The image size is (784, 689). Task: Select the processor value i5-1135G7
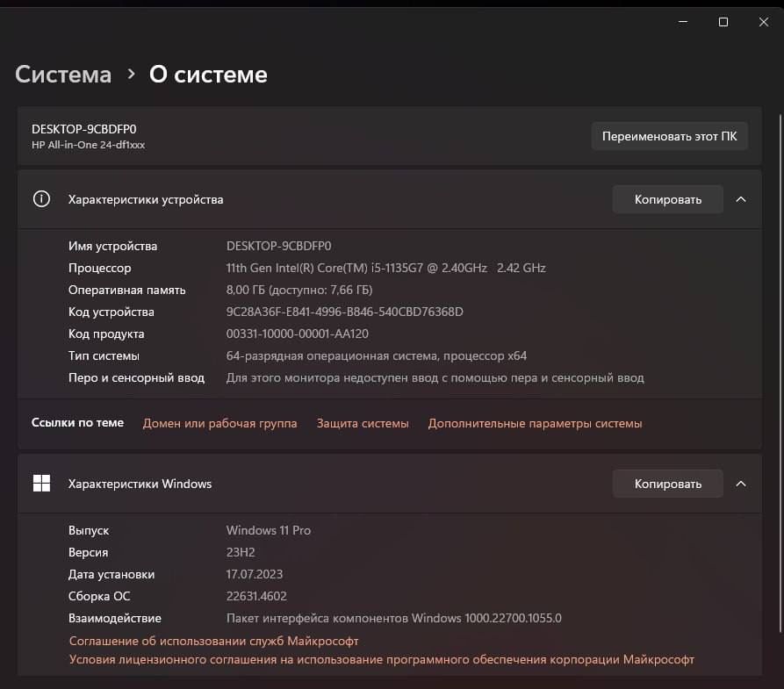385,268
